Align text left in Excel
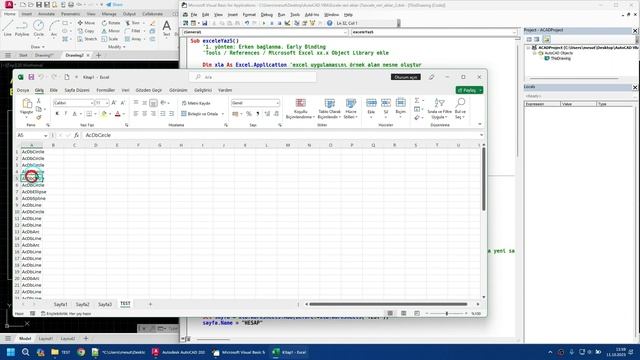This screenshot has width=640, height=360. coord(136,114)
